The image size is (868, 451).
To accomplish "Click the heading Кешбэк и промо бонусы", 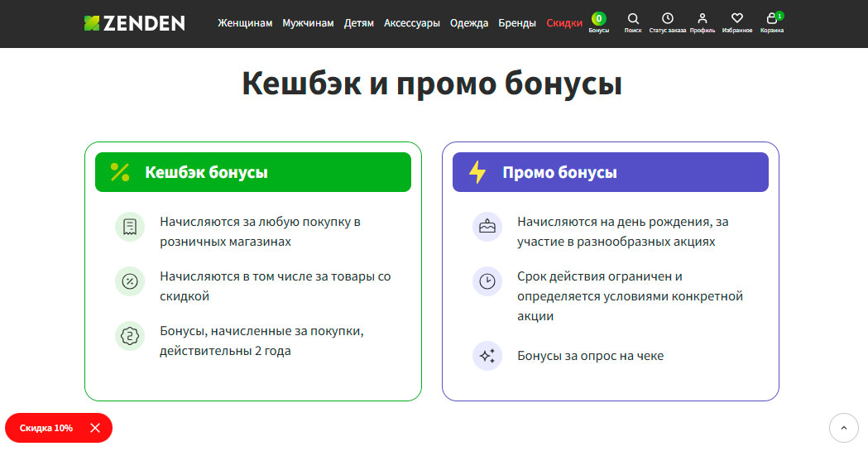I will [432, 84].
